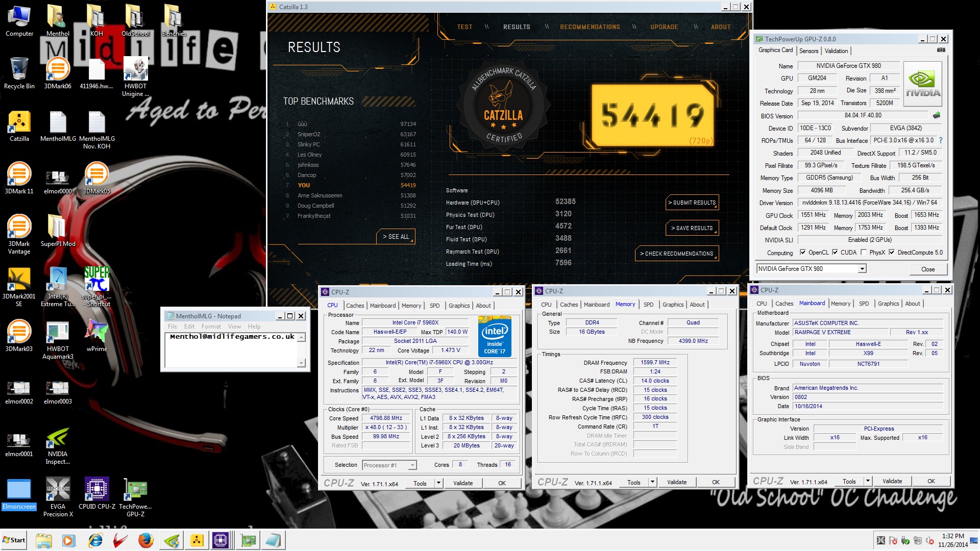The height and width of the screenshot is (551, 980).
Task: Open the Start menu
Action: [14, 540]
